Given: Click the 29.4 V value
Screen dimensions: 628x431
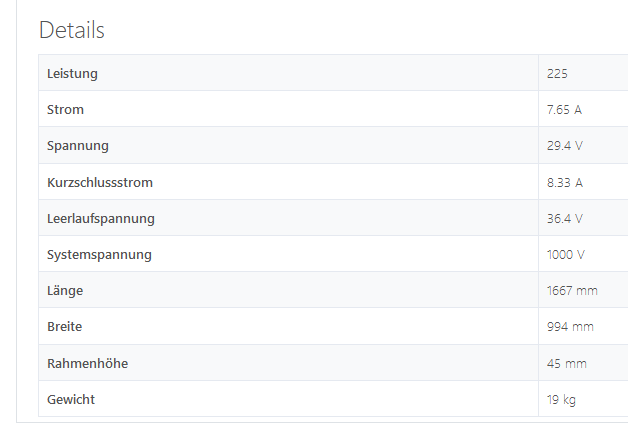Looking at the screenshot, I should click(x=565, y=145).
